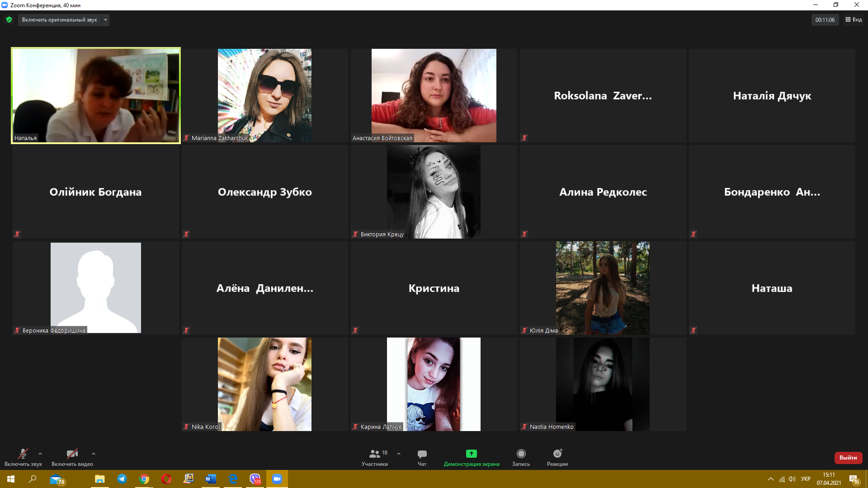This screenshot has height=488, width=868.
Task: Expand the arrow next to Участники
Action: click(399, 454)
